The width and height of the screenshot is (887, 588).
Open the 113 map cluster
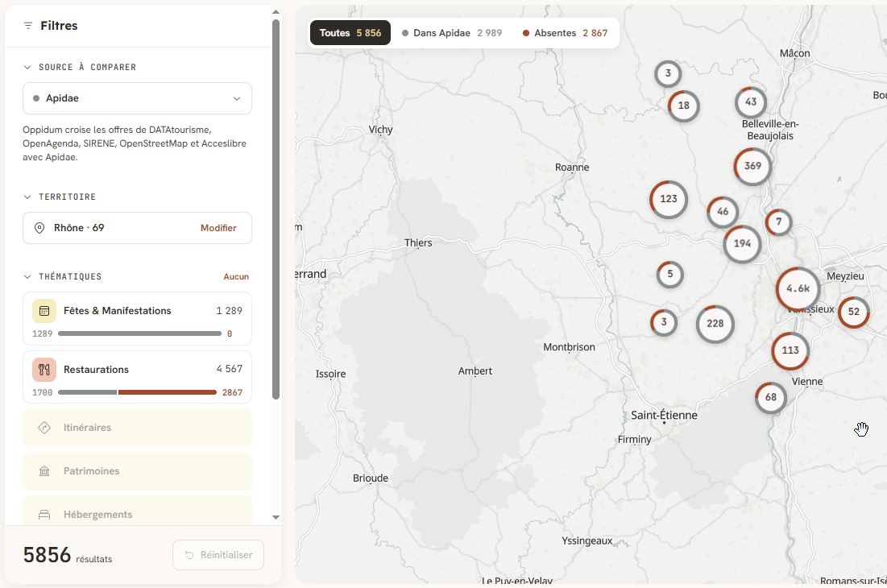pyautogui.click(x=790, y=350)
